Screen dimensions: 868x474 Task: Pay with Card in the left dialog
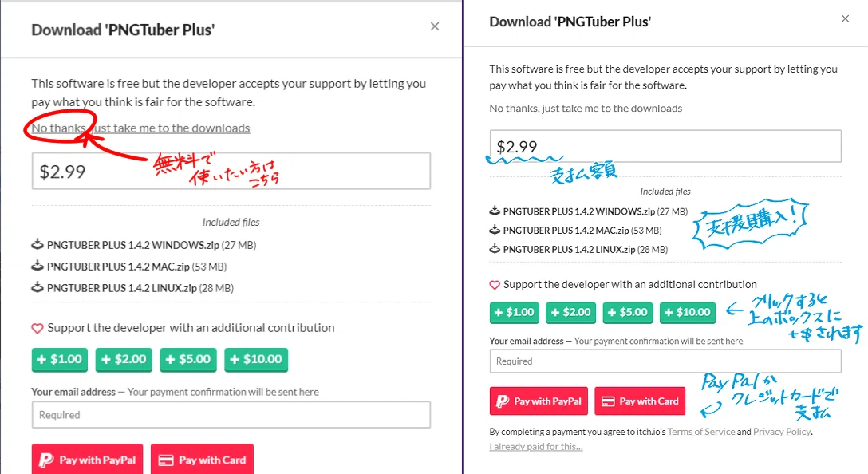tap(202, 460)
